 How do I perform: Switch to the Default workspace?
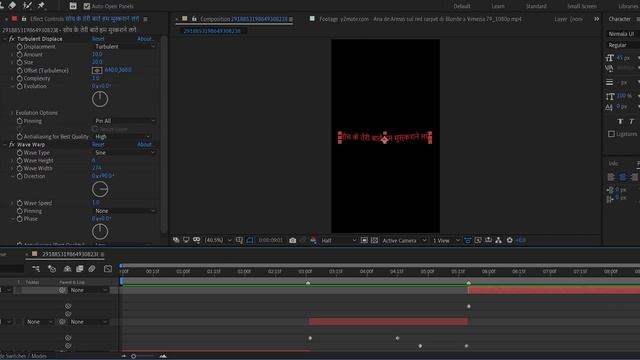click(462, 6)
